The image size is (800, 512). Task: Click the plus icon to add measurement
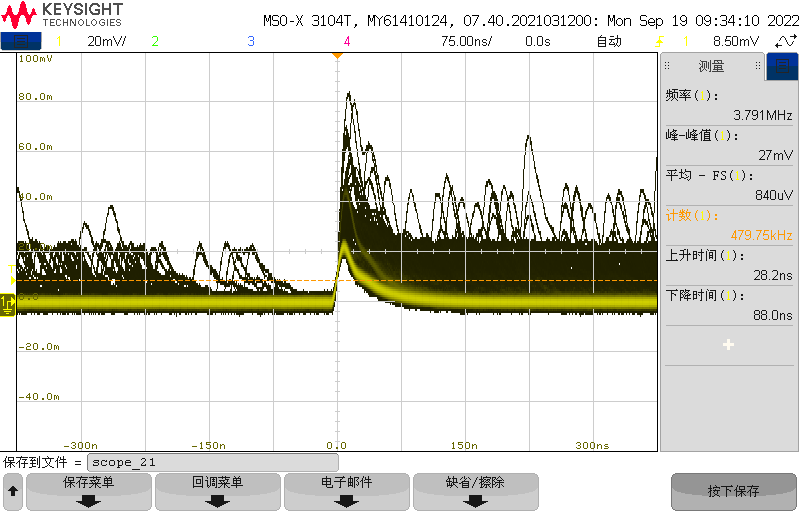728,344
